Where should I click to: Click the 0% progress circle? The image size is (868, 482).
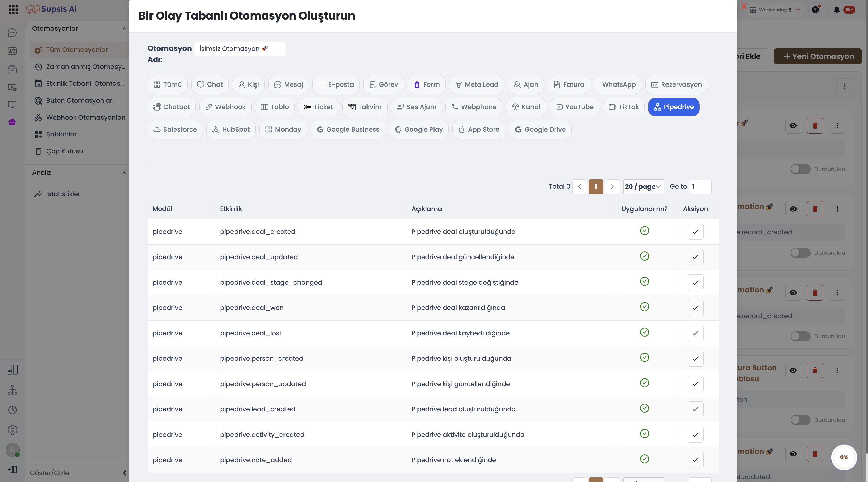coord(844,457)
